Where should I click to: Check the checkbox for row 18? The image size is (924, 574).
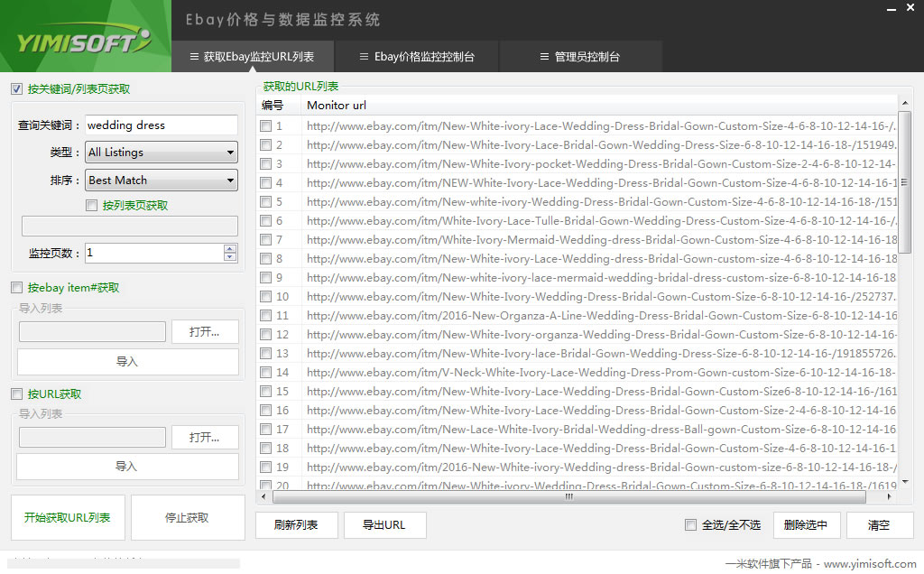266,448
